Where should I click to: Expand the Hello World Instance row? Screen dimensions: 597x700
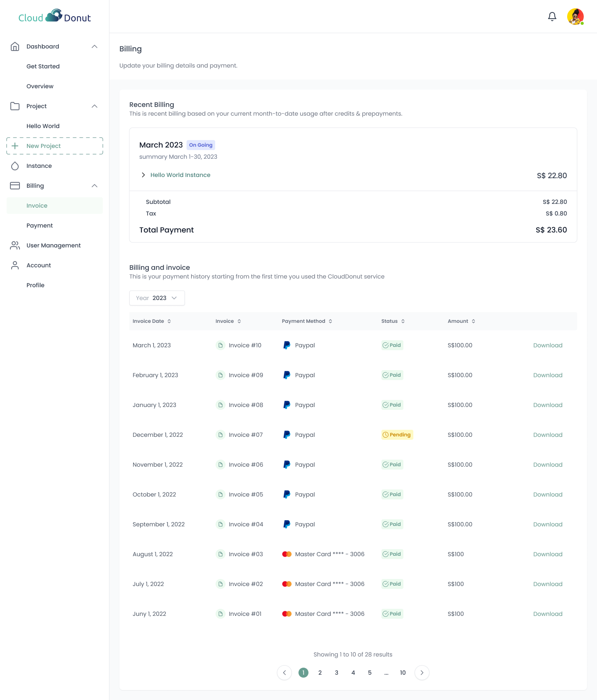pyautogui.click(x=143, y=175)
